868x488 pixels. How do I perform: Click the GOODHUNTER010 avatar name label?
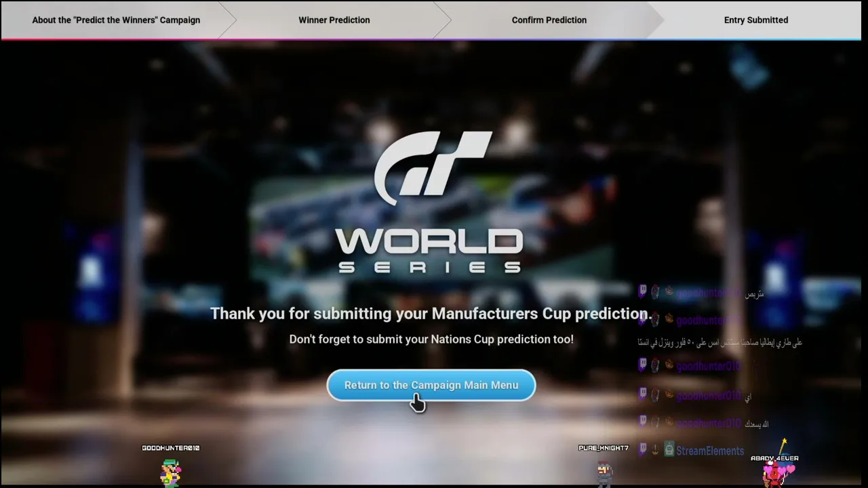point(171,448)
